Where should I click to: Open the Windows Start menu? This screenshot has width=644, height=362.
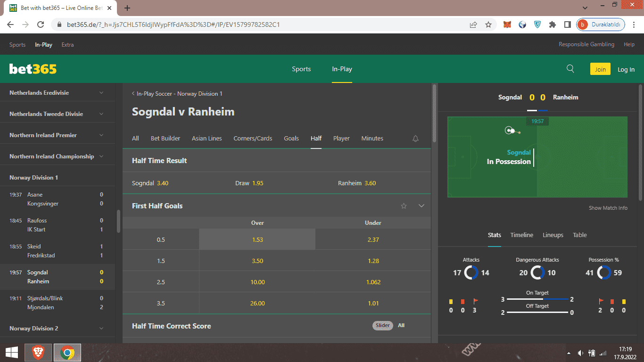[x=11, y=352]
